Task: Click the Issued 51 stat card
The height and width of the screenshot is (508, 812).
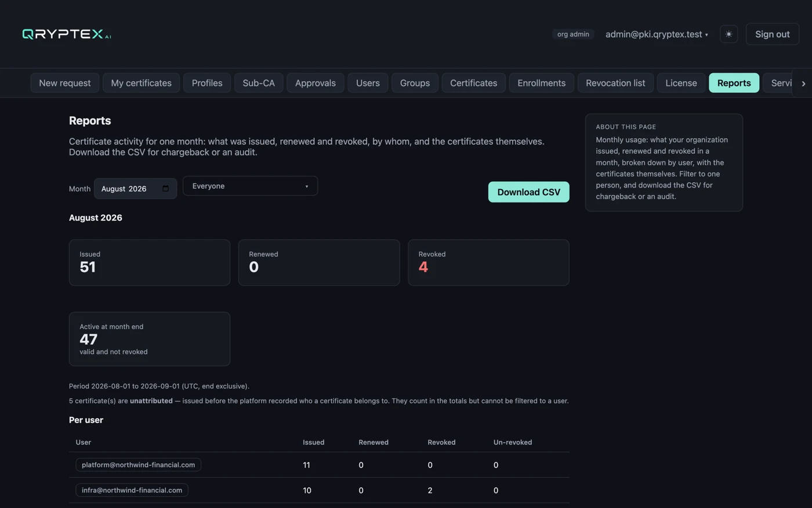Action: point(150,262)
